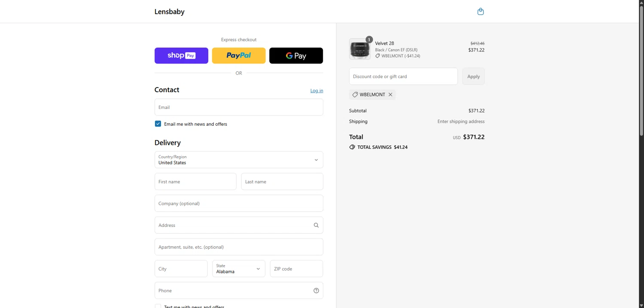The width and height of the screenshot is (644, 308).
Task: Focus the Apartment, suite, etc. field
Action: tap(239, 247)
